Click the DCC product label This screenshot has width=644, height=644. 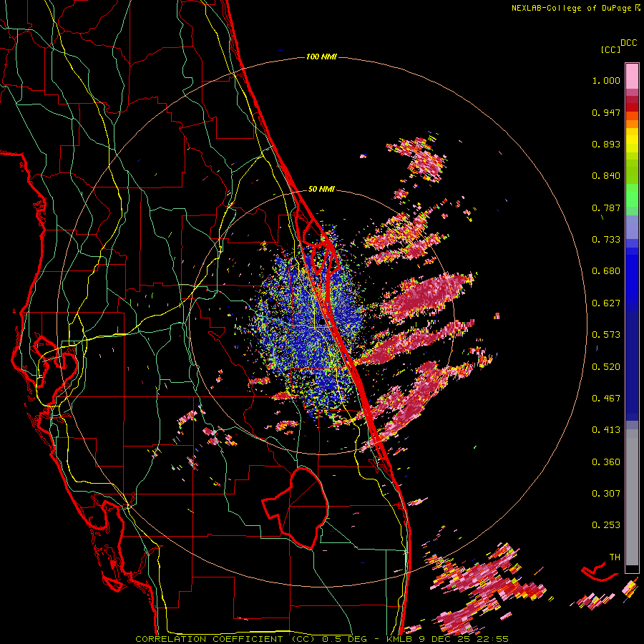point(629,43)
